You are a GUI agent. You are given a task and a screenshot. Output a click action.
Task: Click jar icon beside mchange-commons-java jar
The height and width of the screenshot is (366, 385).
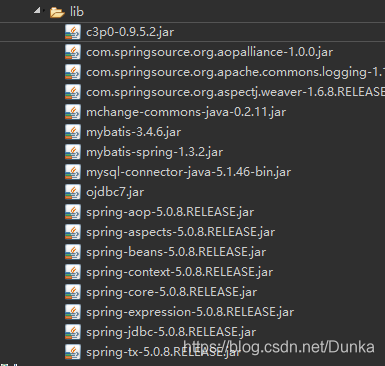click(x=73, y=112)
